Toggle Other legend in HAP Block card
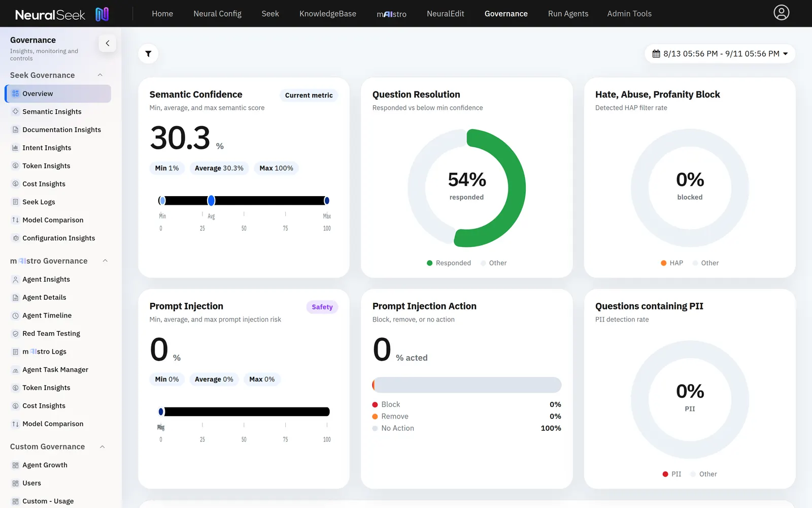This screenshot has width=812, height=508. [706, 263]
